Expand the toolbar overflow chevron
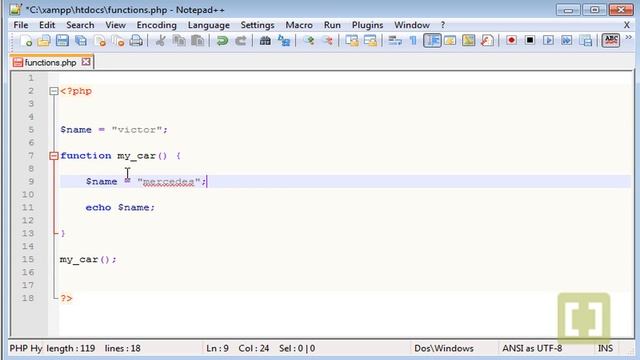Image resolution: width=640 pixels, height=360 pixels. point(629,38)
